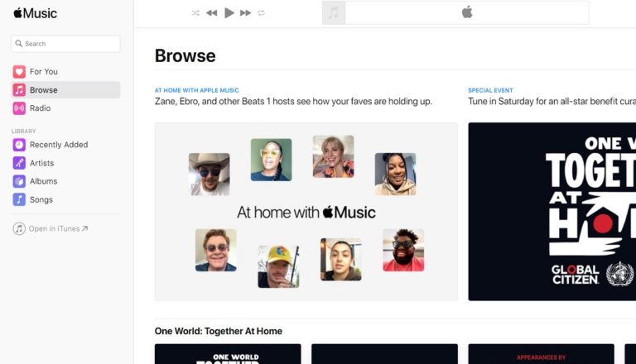Click the Browse music note icon

[19, 89]
